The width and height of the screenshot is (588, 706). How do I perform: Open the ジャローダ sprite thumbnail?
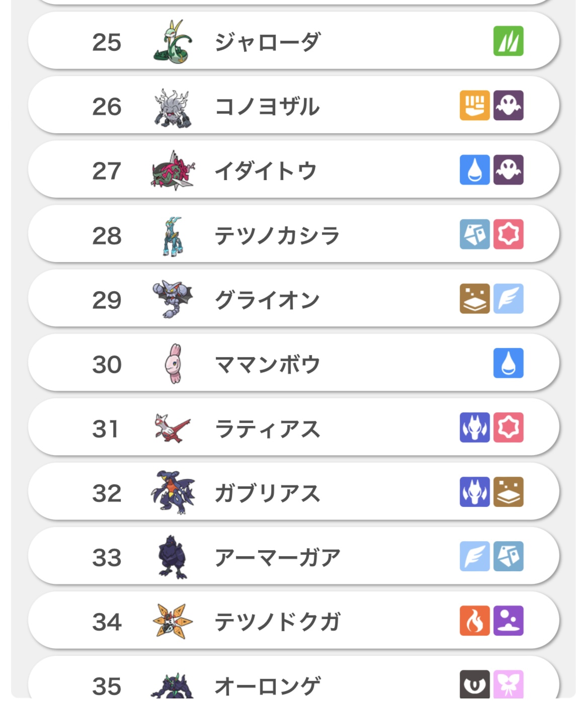[x=173, y=42]
